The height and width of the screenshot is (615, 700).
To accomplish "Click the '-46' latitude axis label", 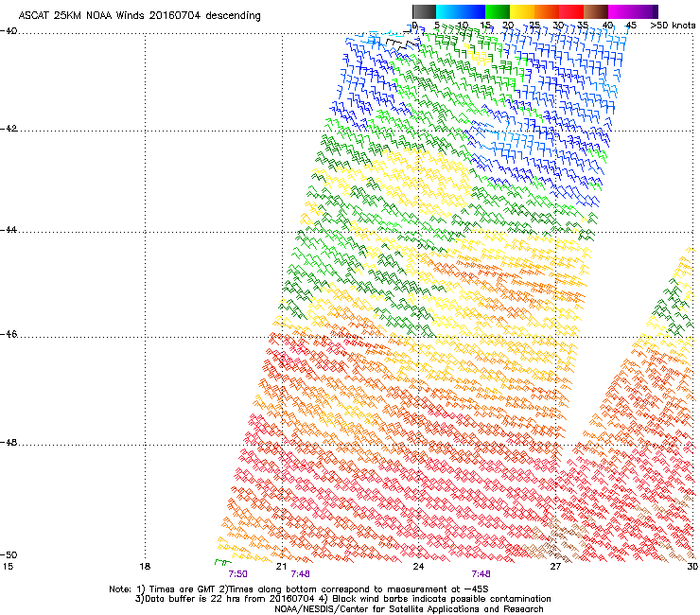I will coord(9,334).
